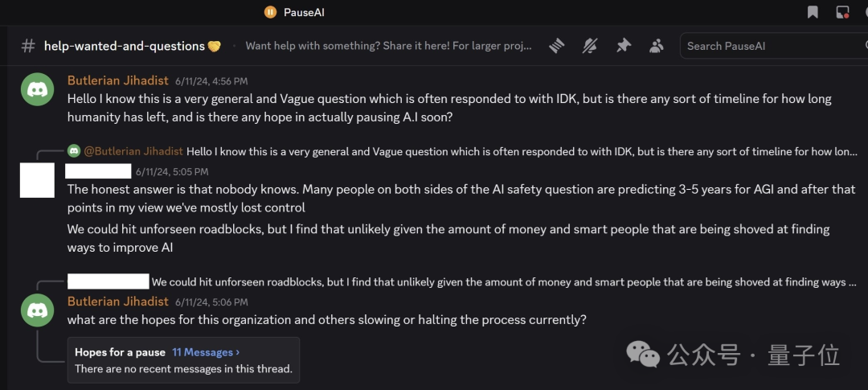Toggle notification settings bell icon
Screen dimensions: 868x390
coord(590,46)
